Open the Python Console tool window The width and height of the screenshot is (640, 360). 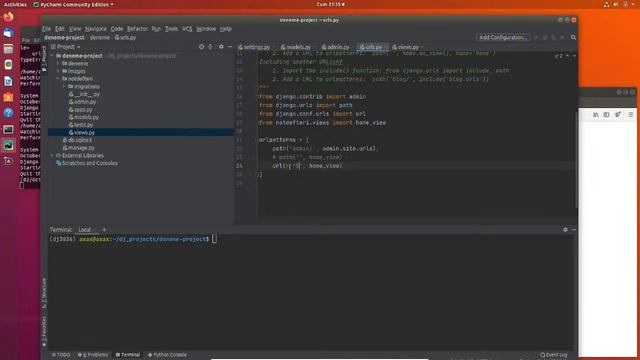pos(167,355)
